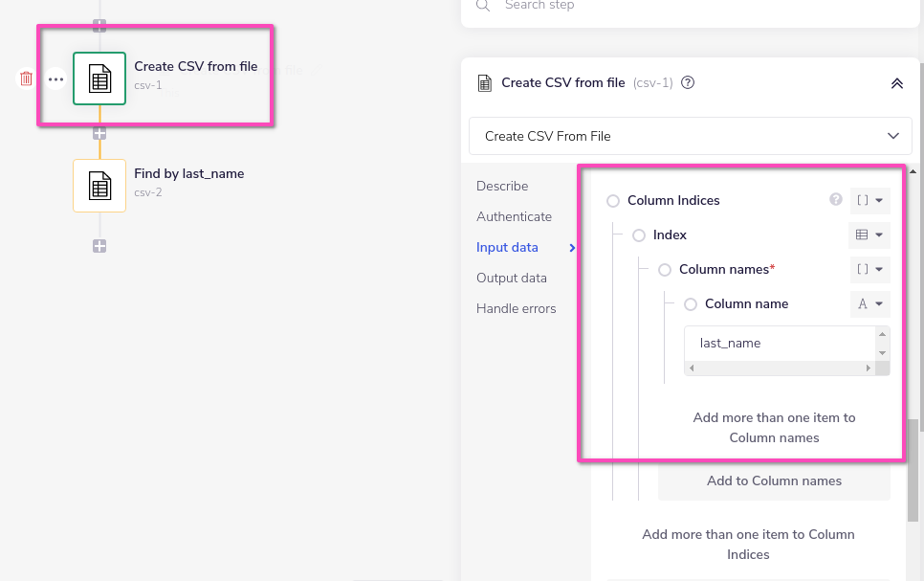Image resolution: width=924 pixels, height=581 pixels.
Task: Open more options with the ellipsis button
Action: coord(55,78)
